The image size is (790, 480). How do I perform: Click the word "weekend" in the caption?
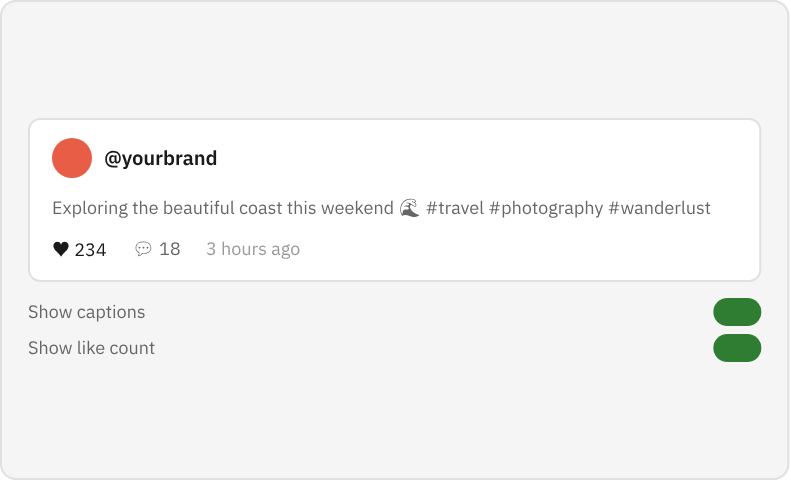click(x=360, y=208)
